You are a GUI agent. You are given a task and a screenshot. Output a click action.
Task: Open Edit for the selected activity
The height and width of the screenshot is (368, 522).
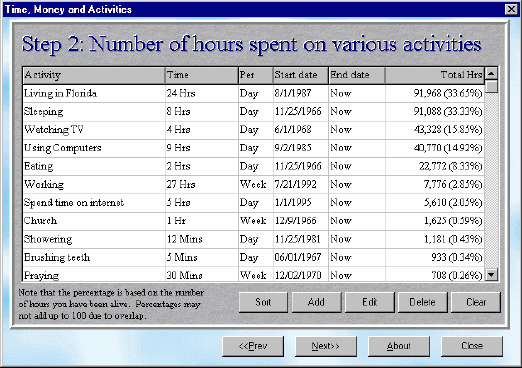[370, 302]
